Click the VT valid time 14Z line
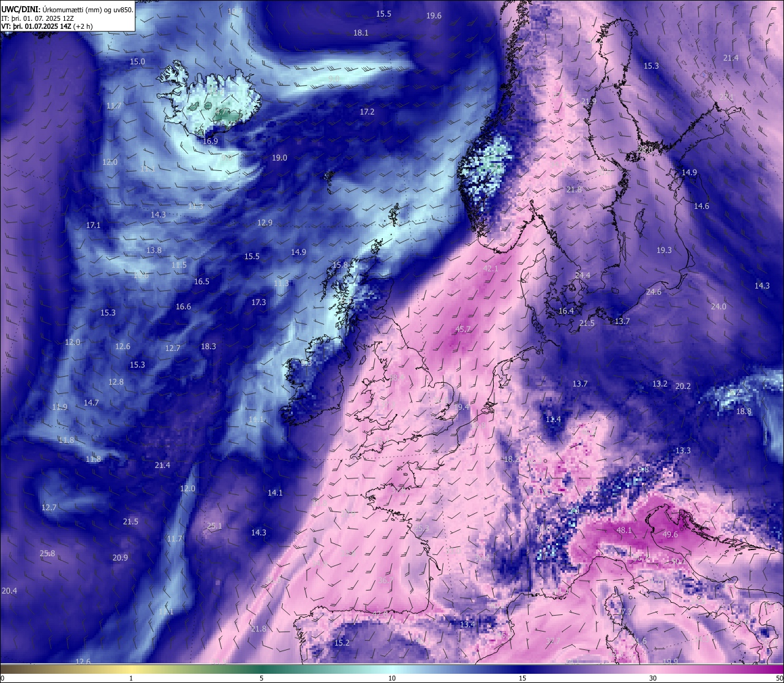The width and height of the screenshot is (784, 683). click(48, 26)
